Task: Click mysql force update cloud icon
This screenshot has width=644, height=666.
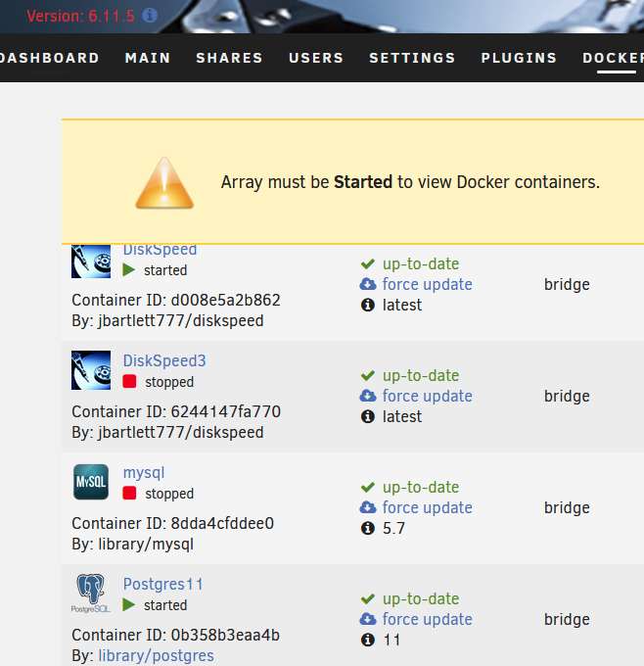Action: pyautogui.click(x=368, y=507)
